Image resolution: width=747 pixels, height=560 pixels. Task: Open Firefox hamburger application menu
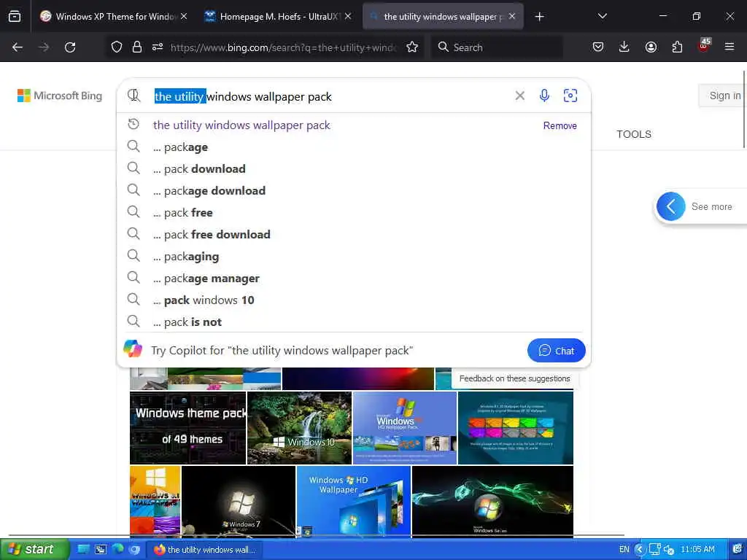[x=729, y=47]
